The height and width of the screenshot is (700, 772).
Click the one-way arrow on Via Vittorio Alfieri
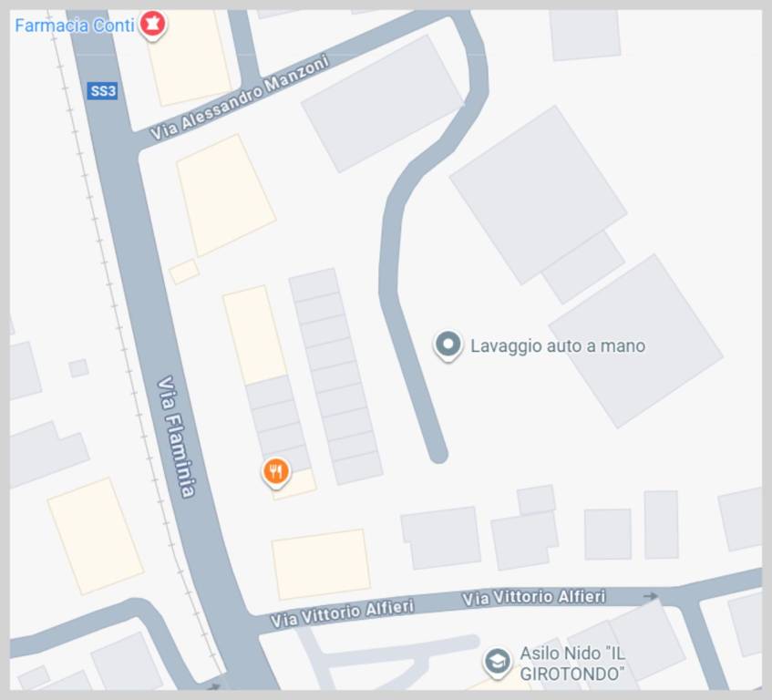(651, 596)
